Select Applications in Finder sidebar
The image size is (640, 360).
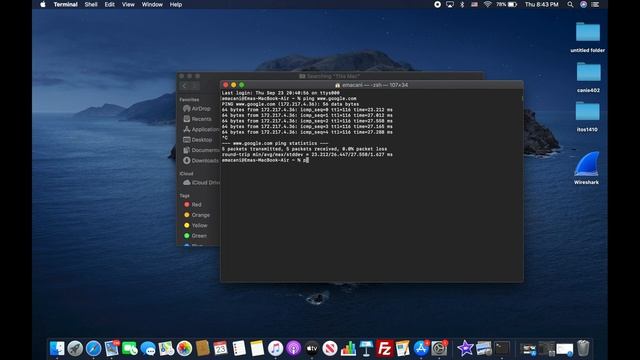[x=200, y=129]
